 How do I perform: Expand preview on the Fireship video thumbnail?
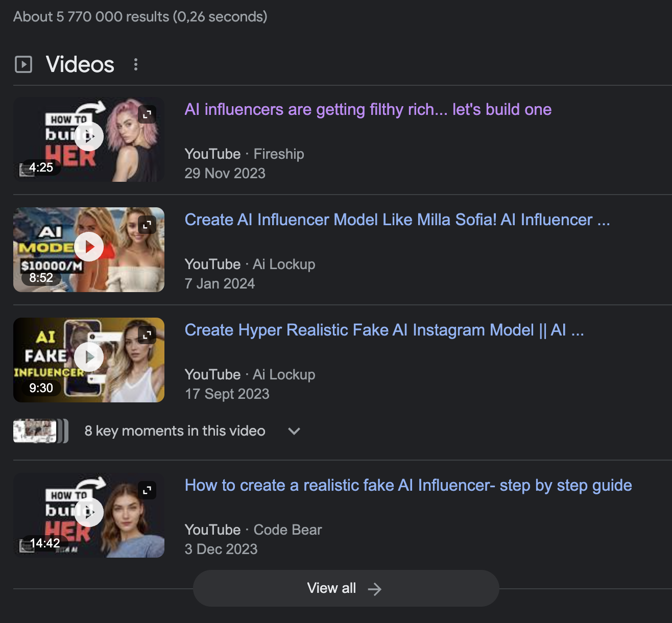click(147, 114)
